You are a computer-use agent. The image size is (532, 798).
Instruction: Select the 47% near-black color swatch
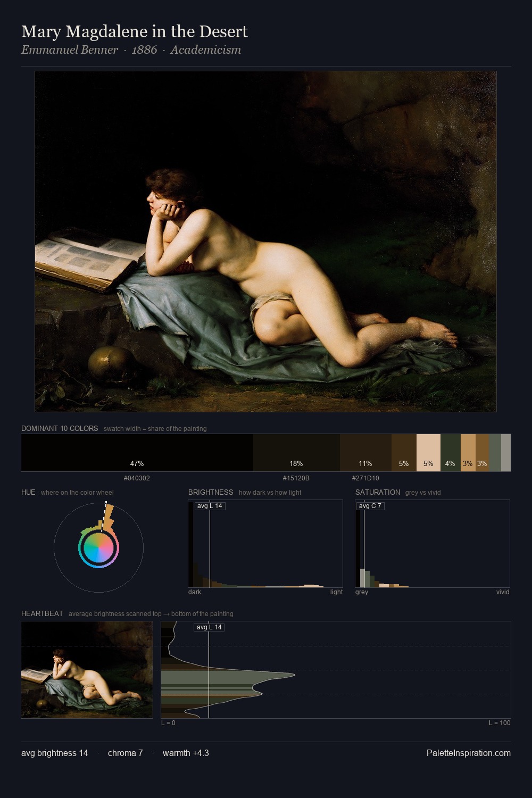point(137,453)
